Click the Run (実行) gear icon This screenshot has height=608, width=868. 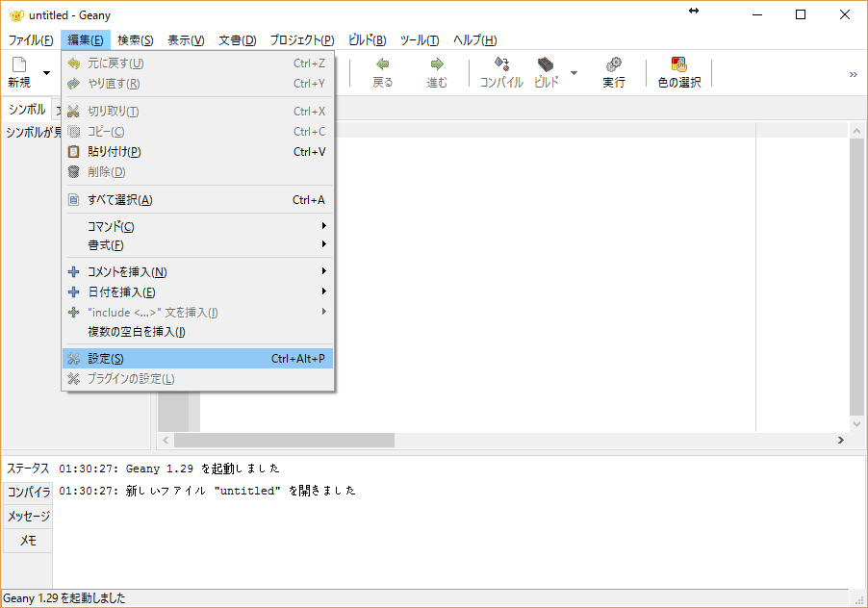[x=613, y=64]
